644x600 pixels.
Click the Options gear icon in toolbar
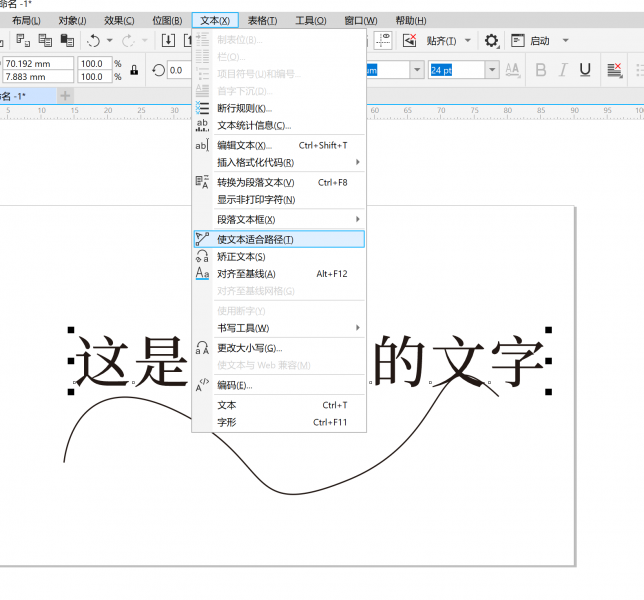[x=491, y=41]
